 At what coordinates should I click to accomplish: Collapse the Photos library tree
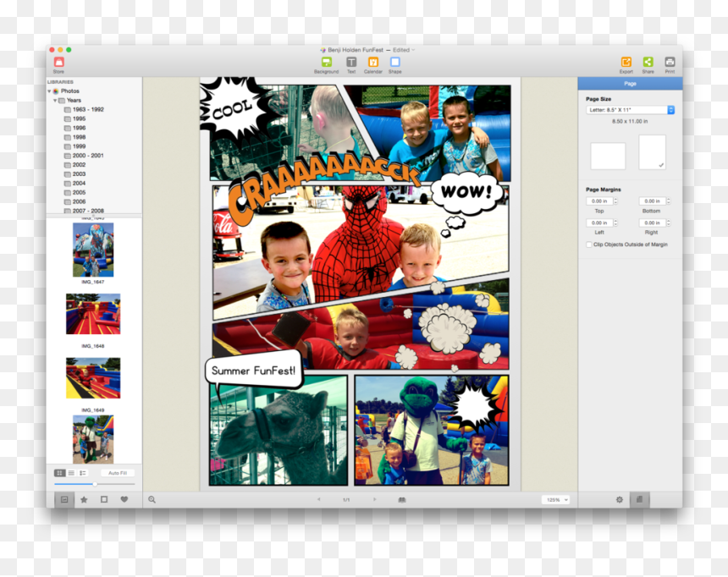click(49, 91)
